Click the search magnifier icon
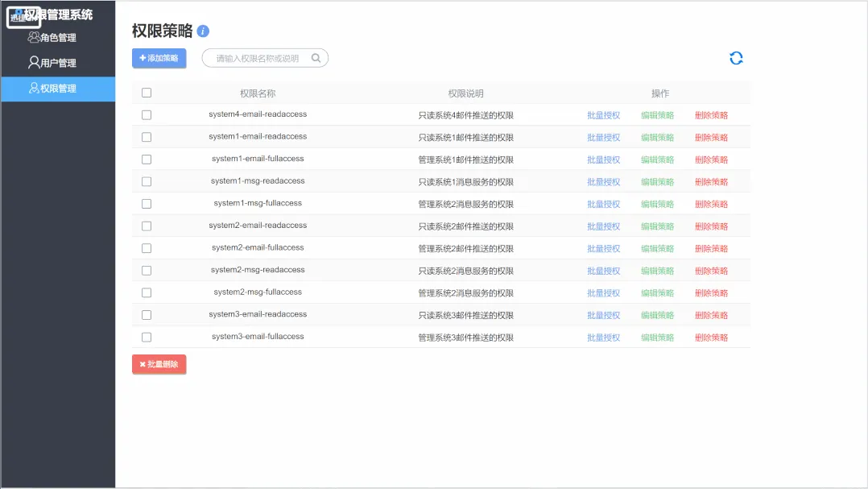868x489 pixels. pos(316,58)
